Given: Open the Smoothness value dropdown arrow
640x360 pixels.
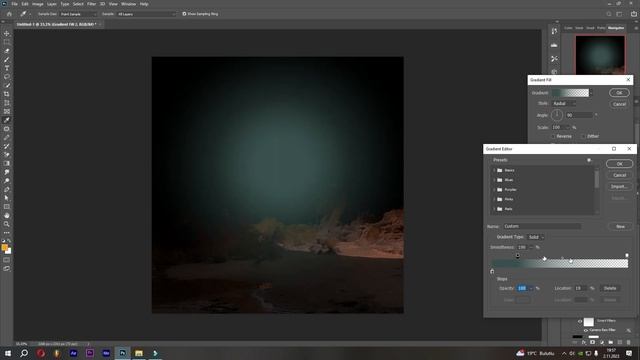Looking at the screenshot, I should (x=531, y=247).
